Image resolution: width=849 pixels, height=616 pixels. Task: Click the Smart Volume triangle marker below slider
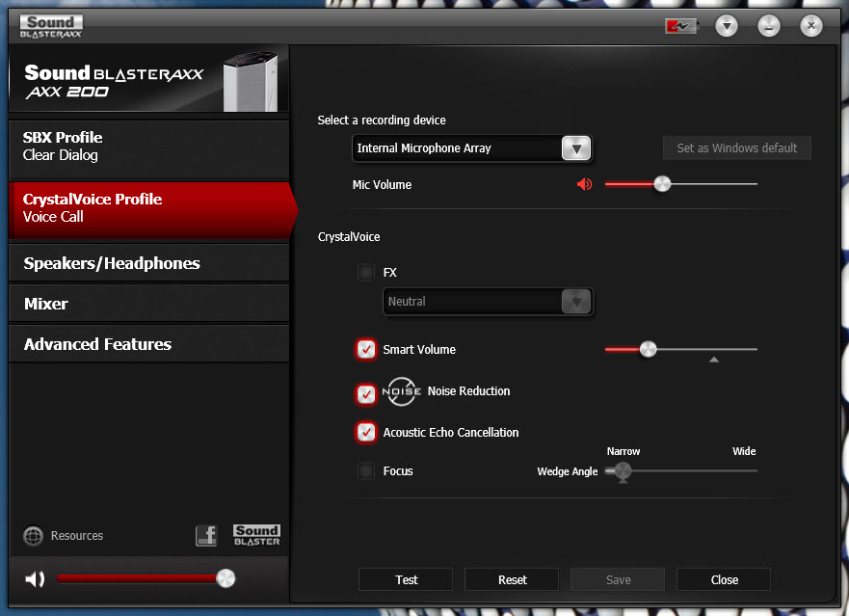pyautogui.click(x=714, y=360)
